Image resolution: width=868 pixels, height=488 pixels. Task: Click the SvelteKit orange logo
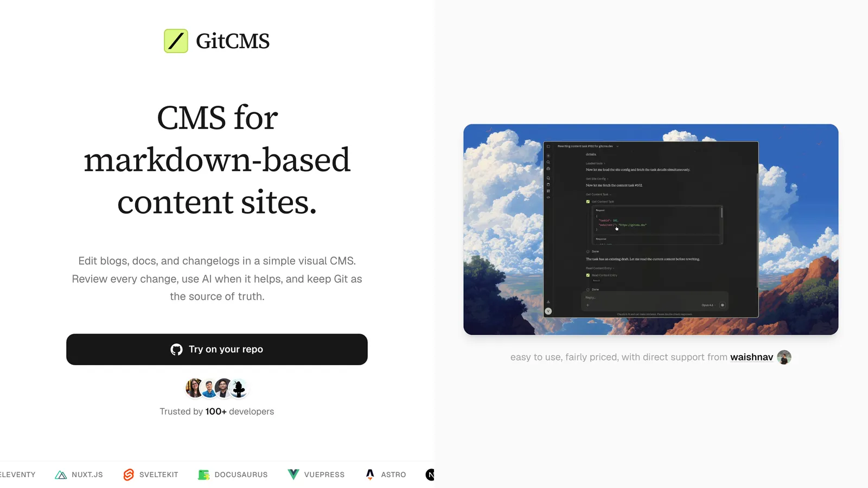tap(129, 475)
